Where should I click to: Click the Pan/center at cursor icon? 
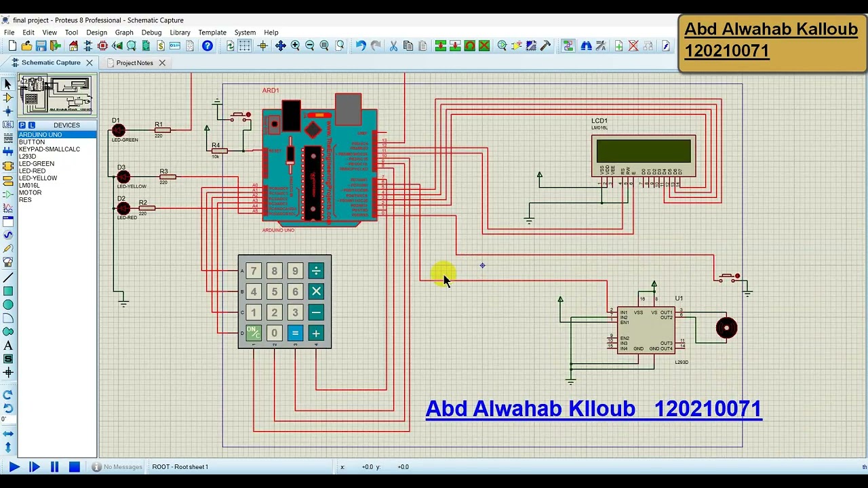pyautogui.click(x=280, y=46)
